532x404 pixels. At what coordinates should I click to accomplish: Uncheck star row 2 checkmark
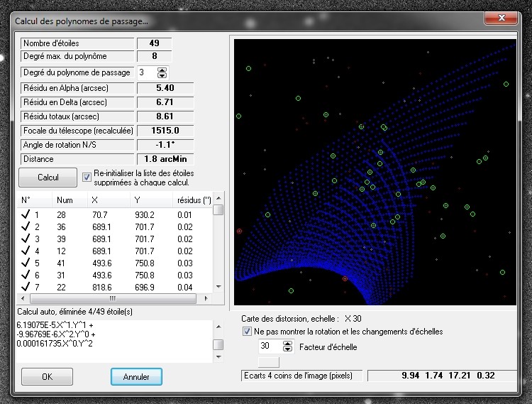(26, 226)
